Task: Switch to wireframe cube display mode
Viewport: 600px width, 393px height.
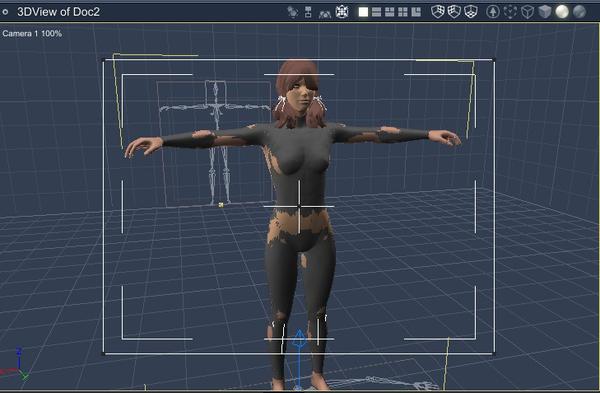Action: (x=527, y=12)
